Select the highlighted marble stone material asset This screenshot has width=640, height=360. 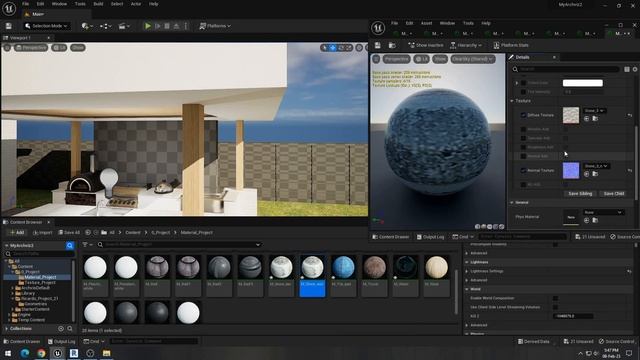pos(312,276)
